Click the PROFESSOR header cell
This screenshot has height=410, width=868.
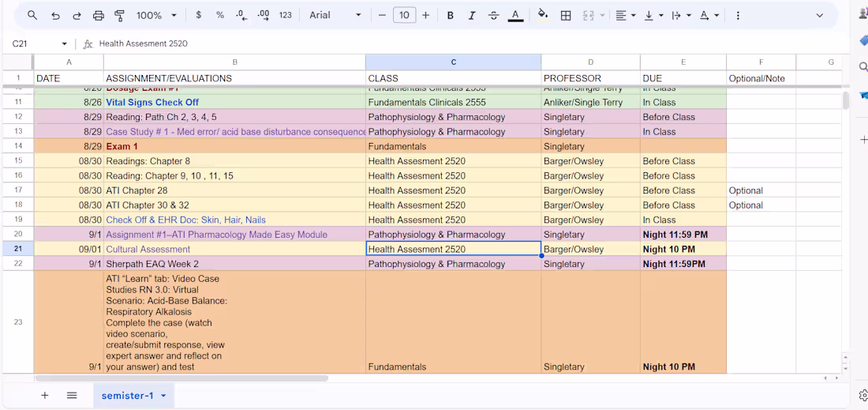click(591, 79)
